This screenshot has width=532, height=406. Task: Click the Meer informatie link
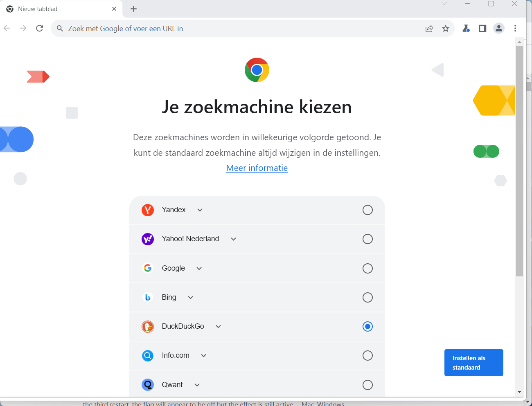pos(257,168)
